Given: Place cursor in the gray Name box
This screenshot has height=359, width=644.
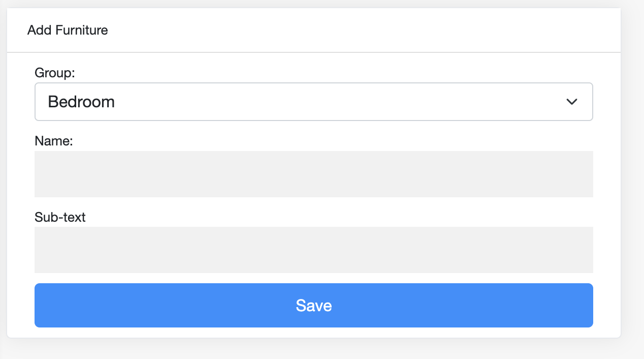Looking at the screenshot, I should pyautogui.click(x=313, y=174).
